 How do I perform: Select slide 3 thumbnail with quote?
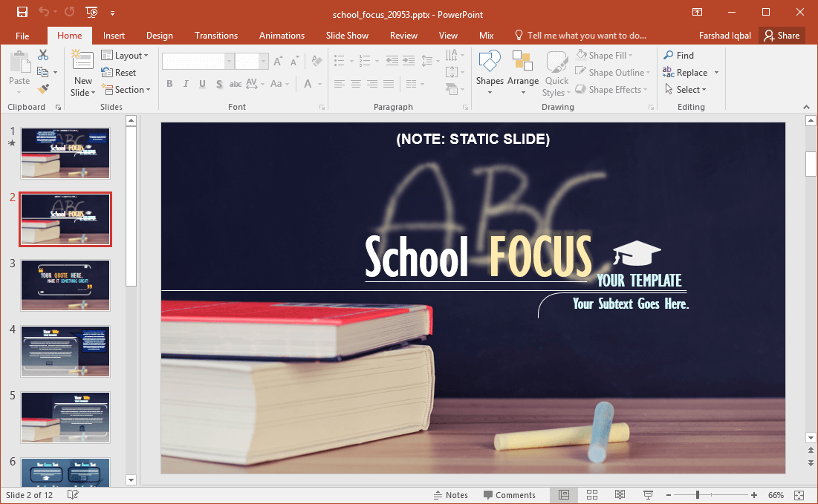(65, 285)
